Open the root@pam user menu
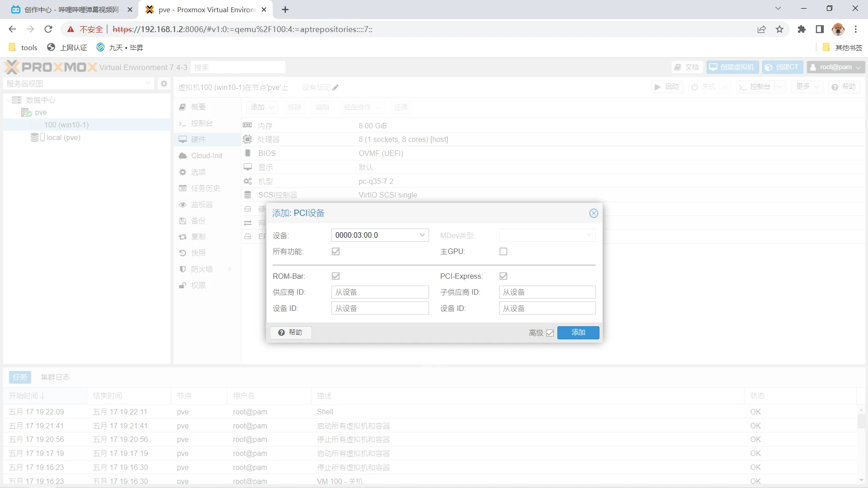The image size is (868, 488). [x=836, y=67]
